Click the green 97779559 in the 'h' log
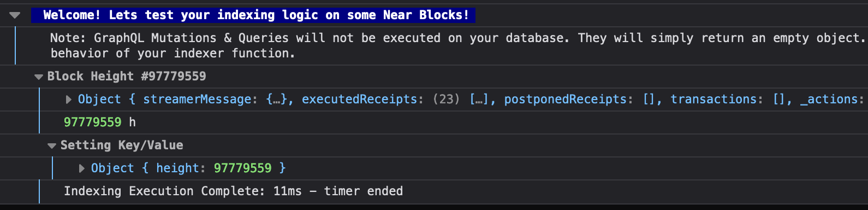The image size is (868, 210). click(x=93, y=122)
